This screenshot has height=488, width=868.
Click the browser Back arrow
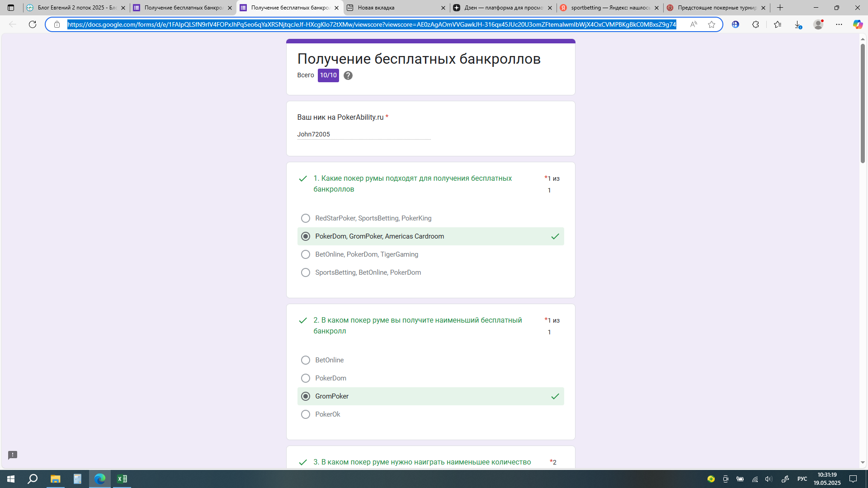coord(13,24)
